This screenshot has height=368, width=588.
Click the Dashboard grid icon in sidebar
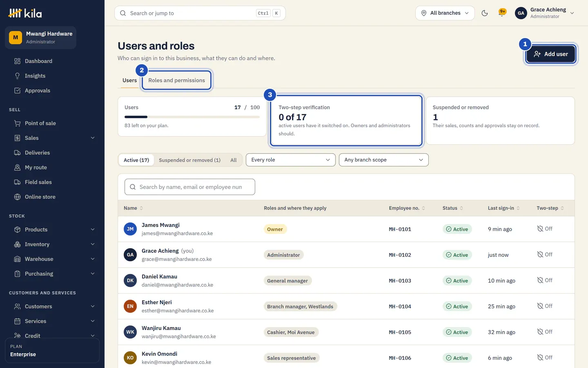coord(17,61)
